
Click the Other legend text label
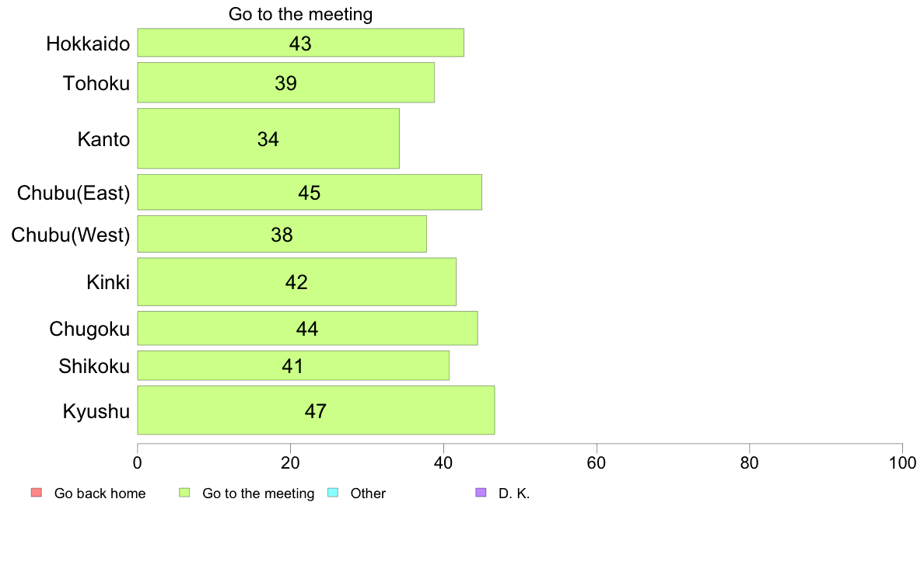click(x=368, y=494)
